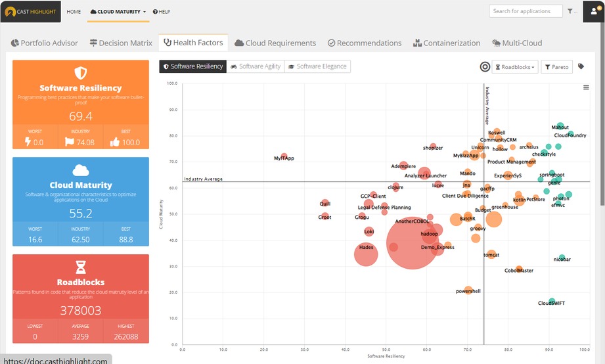This screenshot has height=364, width=605.
Task: Click the CloudSWIFT green data point
Action: pyautogui.click(x=552, y=301)
